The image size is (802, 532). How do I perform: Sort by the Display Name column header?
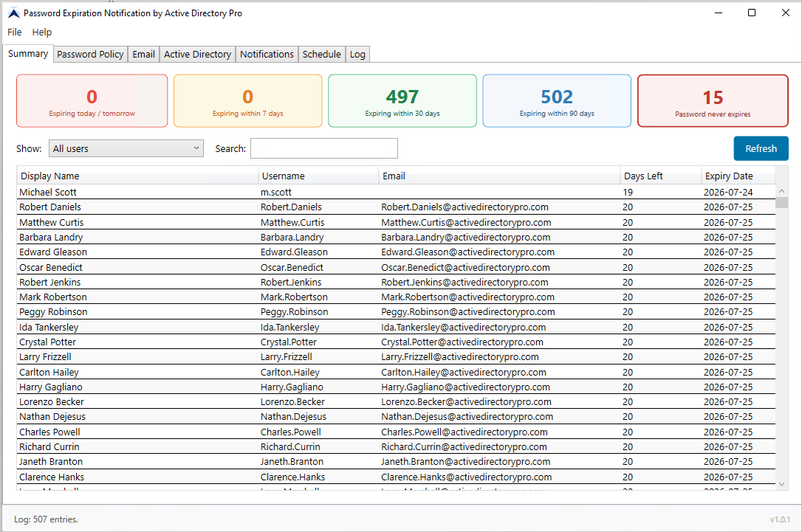(137, 176)
